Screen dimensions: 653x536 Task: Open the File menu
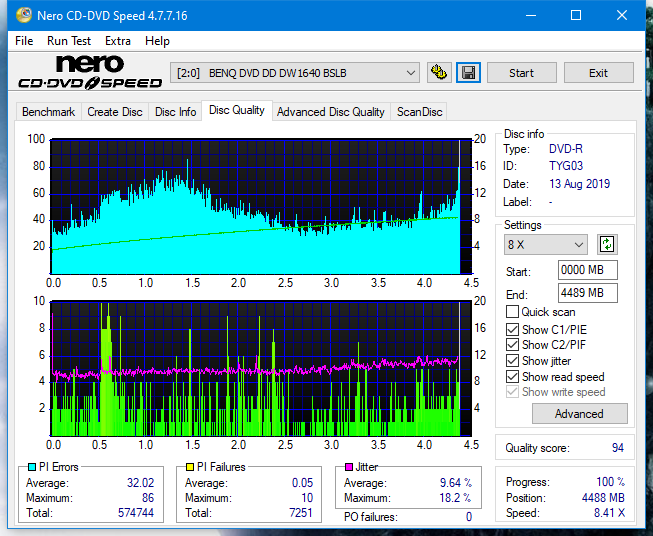coord(24,41)
